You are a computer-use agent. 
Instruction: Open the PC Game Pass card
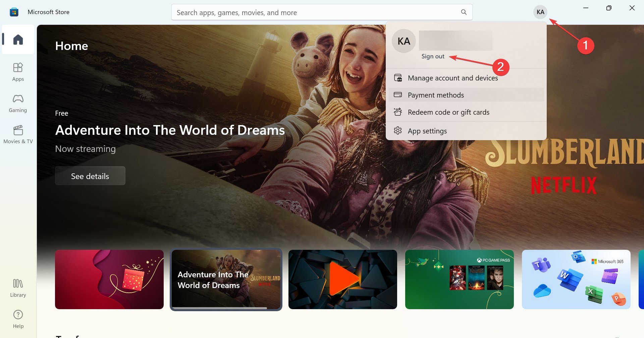pyautogui.click(x=460, y=279)
